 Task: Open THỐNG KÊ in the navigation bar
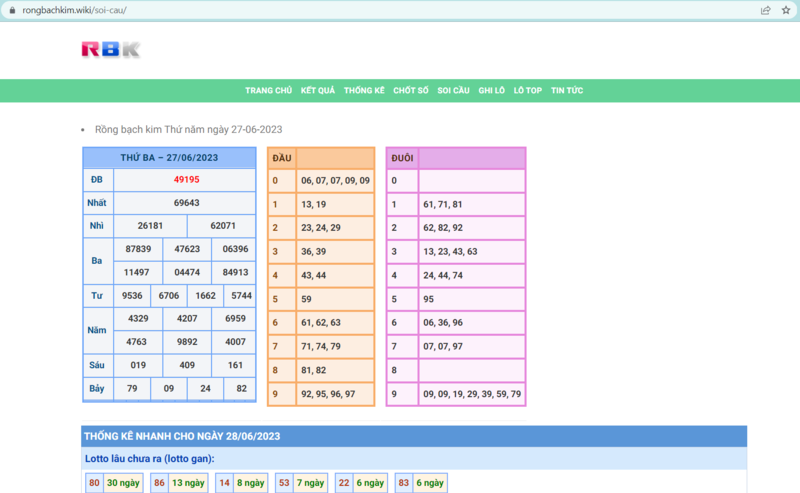tap(364, 91)
